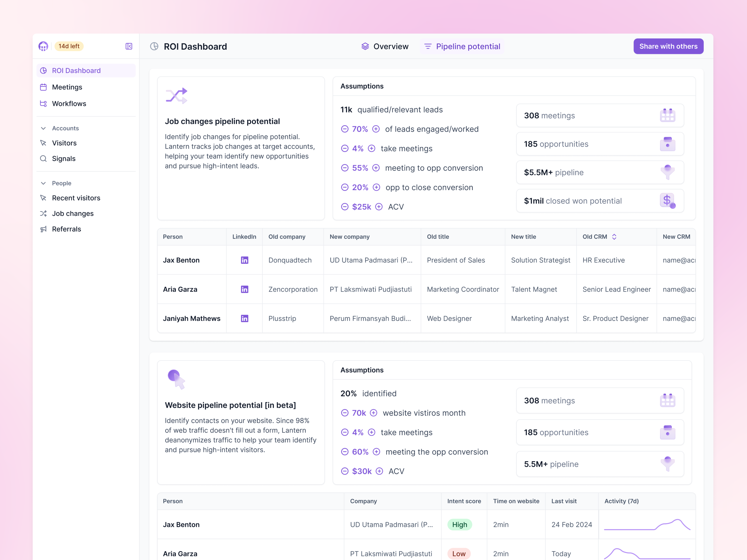Click the dollar icon beside closed won potential
Screen dimensions: 747x560
click(668, 200)
